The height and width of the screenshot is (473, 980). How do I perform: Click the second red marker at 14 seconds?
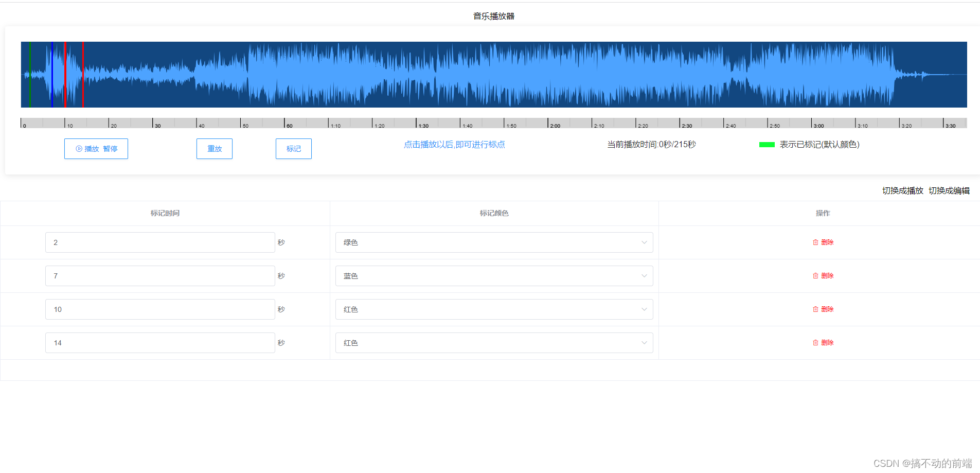(x=83, y=75)
